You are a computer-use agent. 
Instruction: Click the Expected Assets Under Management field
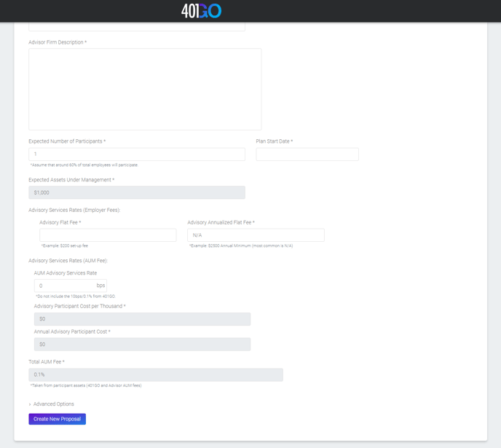(137, 192)
